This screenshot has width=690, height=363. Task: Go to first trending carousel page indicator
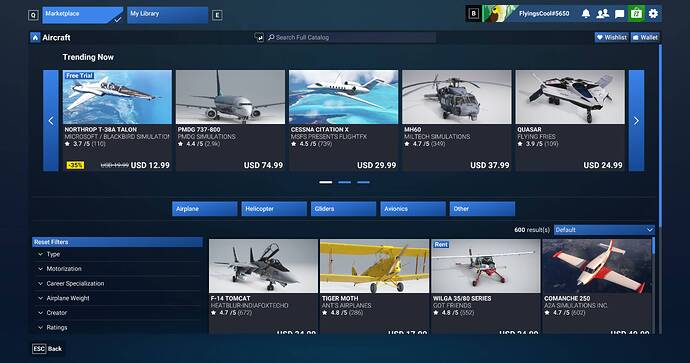tap(326, 182)
